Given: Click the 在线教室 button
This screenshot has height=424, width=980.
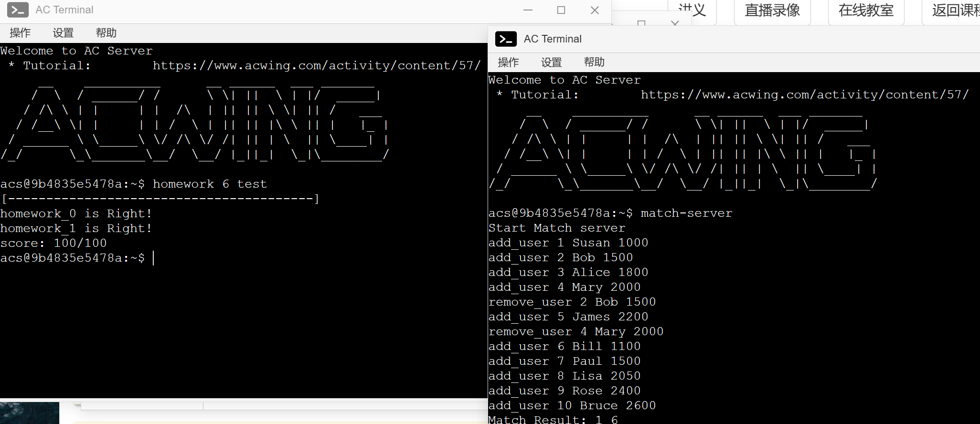Looking at the screenshot, I should [866, 11].
